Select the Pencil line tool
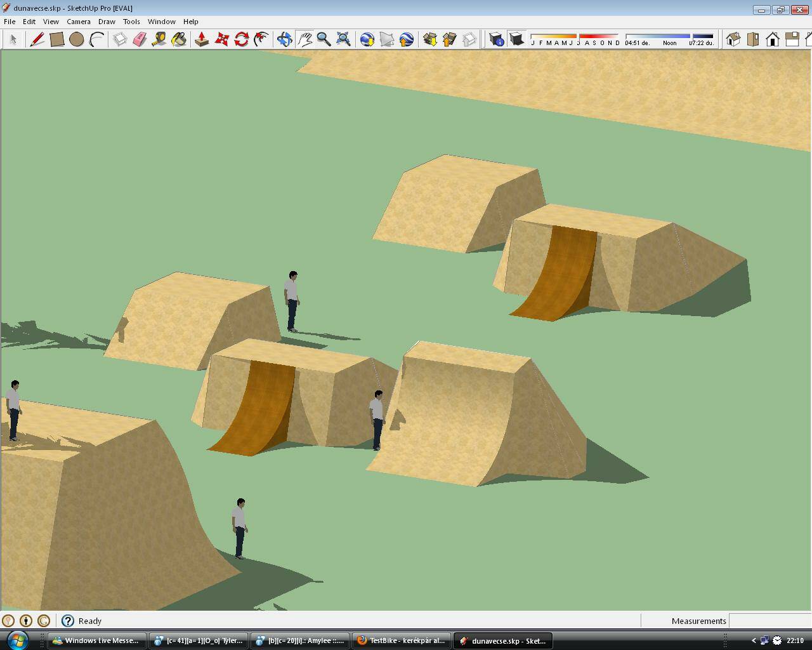This screenshot has width=812, height=650. pos(37,39)
